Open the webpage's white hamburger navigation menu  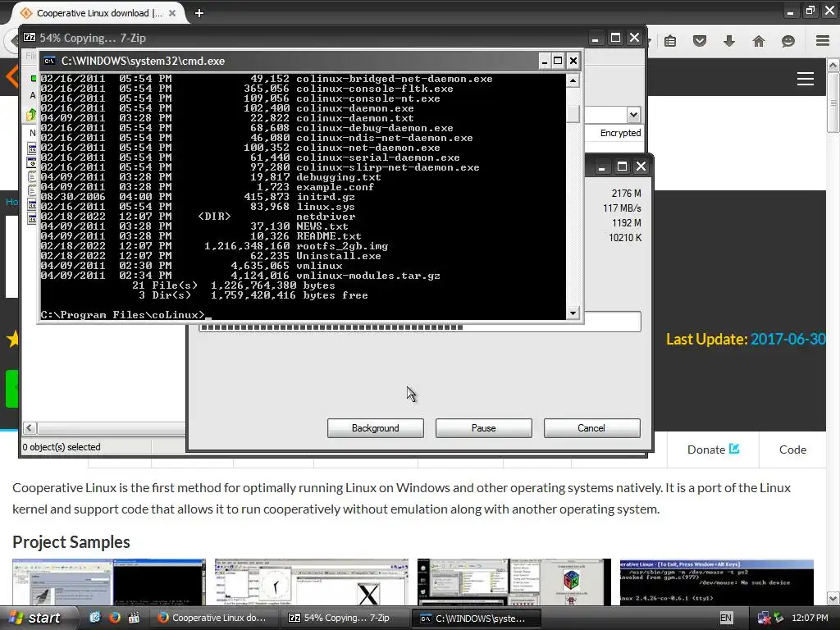click(x=806, y=79)
